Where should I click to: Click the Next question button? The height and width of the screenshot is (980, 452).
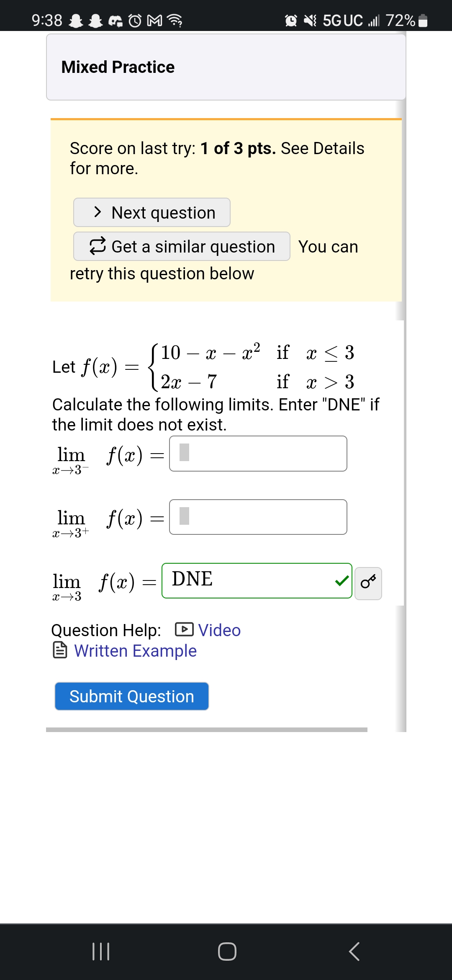(152, 212)
